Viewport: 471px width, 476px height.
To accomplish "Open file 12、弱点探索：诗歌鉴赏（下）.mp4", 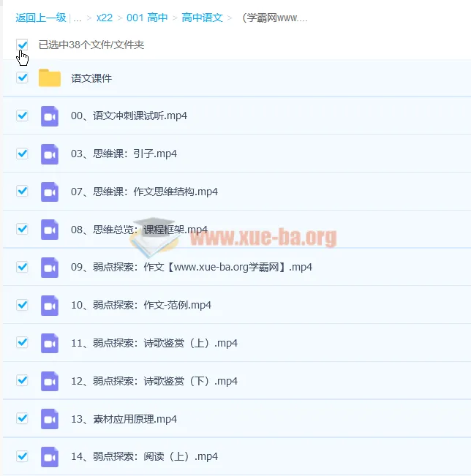I will click(x=154, y=381).
